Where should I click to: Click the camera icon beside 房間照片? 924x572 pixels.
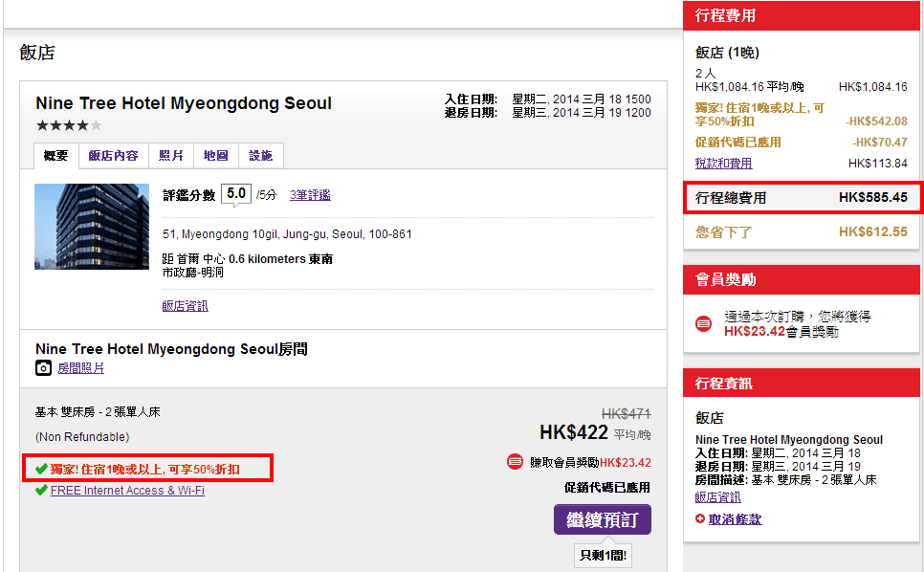pyautogui.click(x=43, y=368)
